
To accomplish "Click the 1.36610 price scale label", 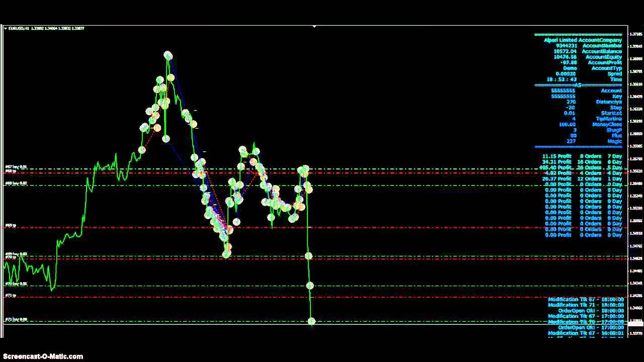I will tap(636, 84).
